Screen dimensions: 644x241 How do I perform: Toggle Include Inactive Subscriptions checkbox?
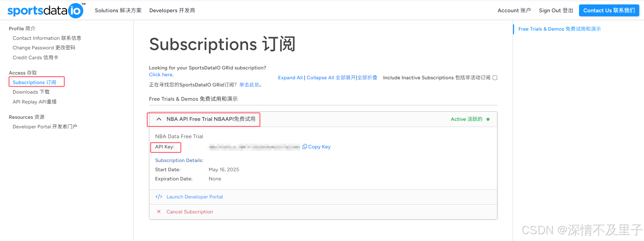click(x=495, y=78)
